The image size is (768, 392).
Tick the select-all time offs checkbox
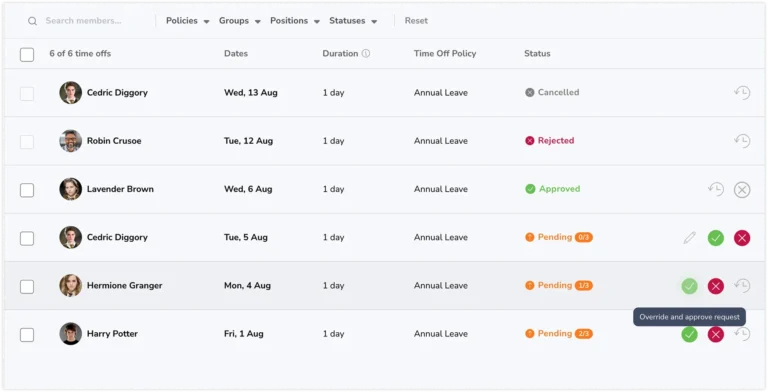coord(27,54)
